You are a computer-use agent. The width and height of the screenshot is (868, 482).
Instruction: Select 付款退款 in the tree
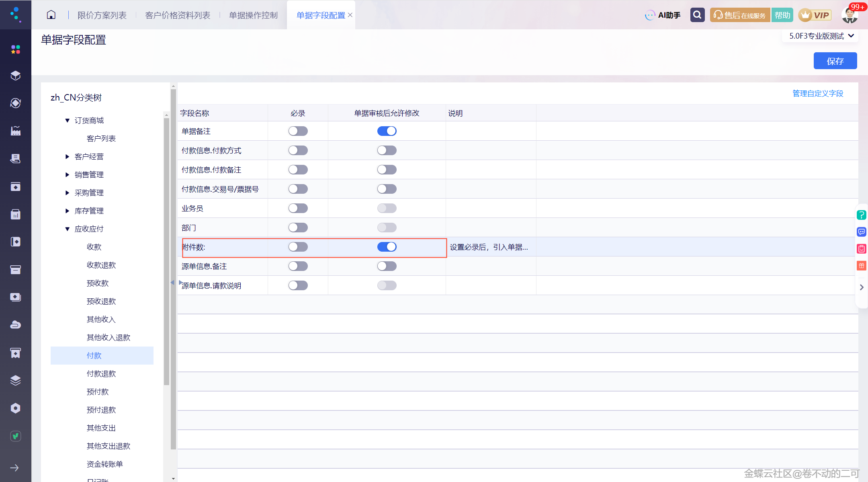[x=101, y=374]
